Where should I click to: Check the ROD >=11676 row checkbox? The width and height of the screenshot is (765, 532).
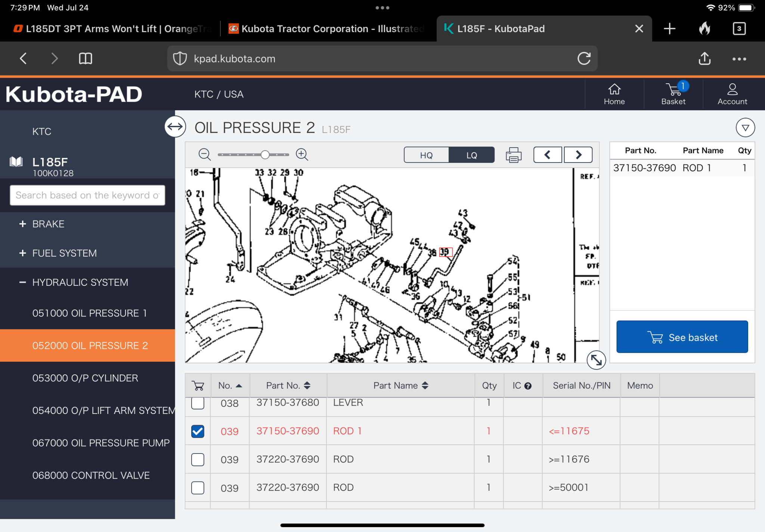pyautogui.click(x=198, y=460)
